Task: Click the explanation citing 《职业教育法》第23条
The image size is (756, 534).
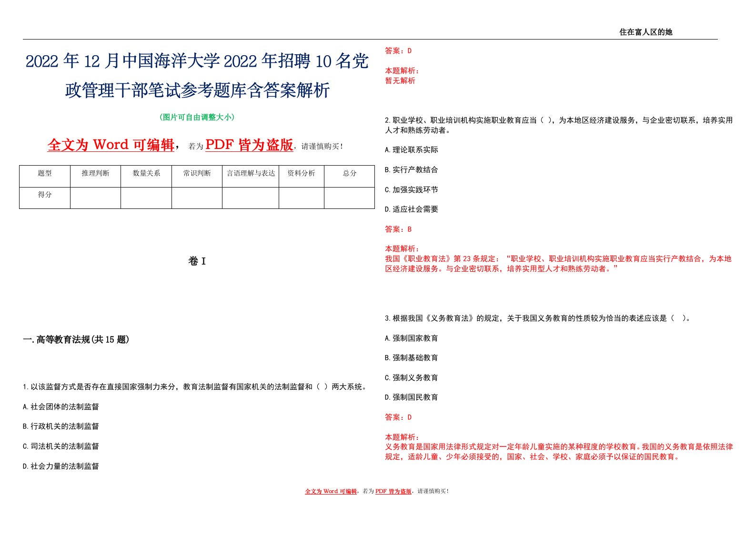Action: click(x=558, y=264)
